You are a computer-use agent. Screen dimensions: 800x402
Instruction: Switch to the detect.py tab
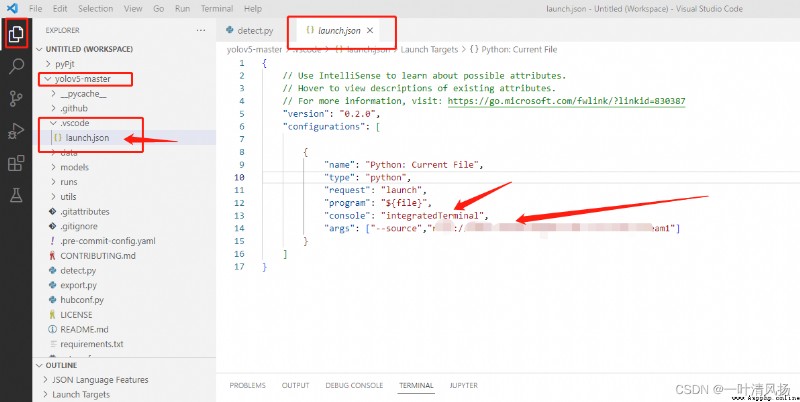[x=249, y=31]
